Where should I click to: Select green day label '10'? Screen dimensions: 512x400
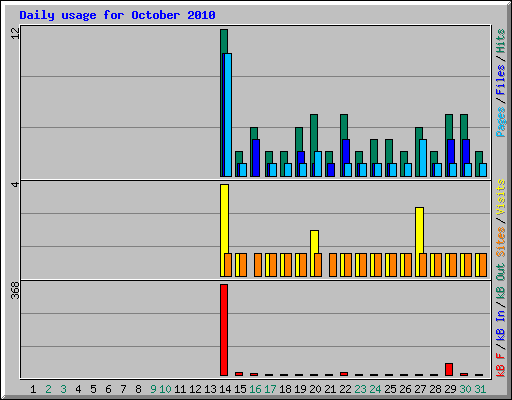pos(165,389)
